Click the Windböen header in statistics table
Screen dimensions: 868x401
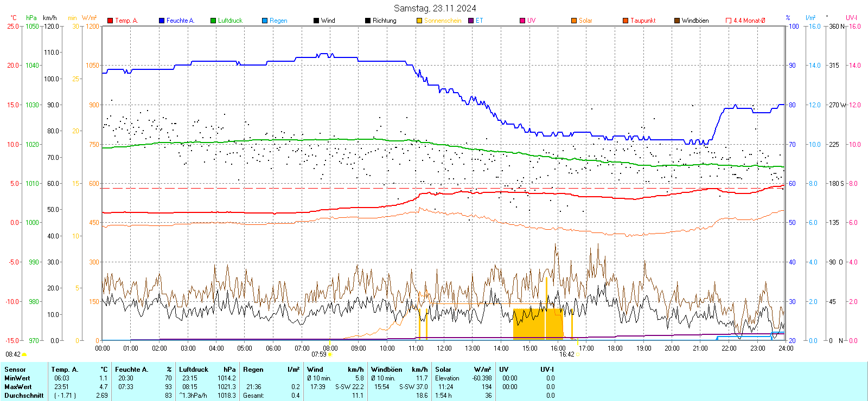tap(387, 370)
